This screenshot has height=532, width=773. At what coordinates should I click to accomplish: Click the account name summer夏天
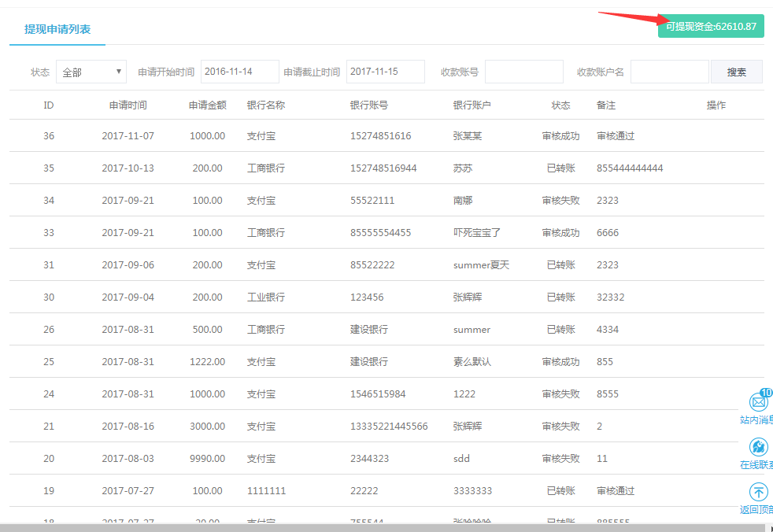(x=481, y=265)
